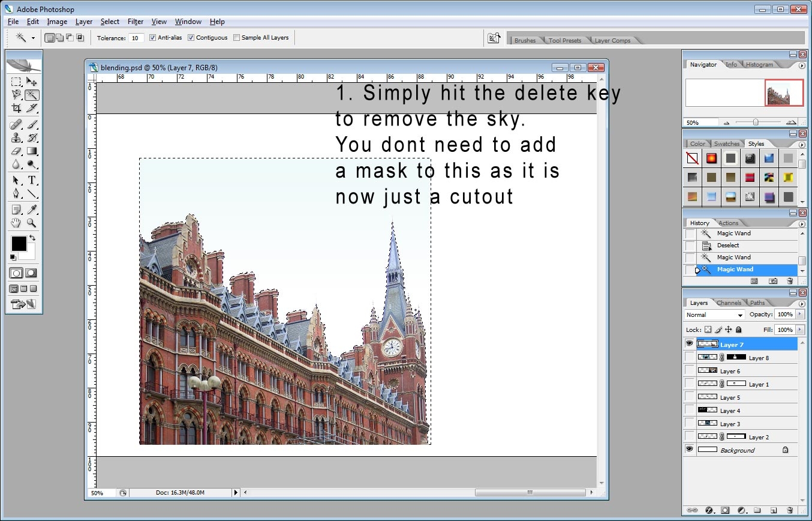Create a new layer button
Viewport: 812px width, 521px height.
click(x=772, y=510)
